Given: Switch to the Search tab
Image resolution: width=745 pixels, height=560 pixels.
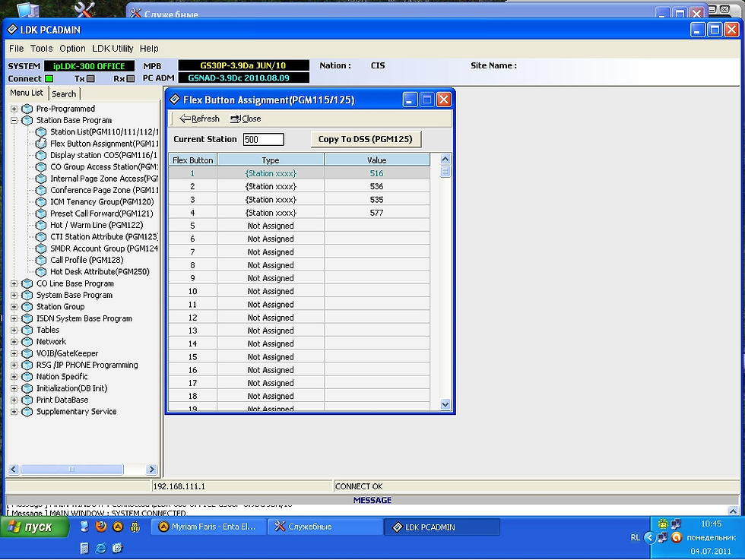Looking at the screenshot, I should [64, 94].
